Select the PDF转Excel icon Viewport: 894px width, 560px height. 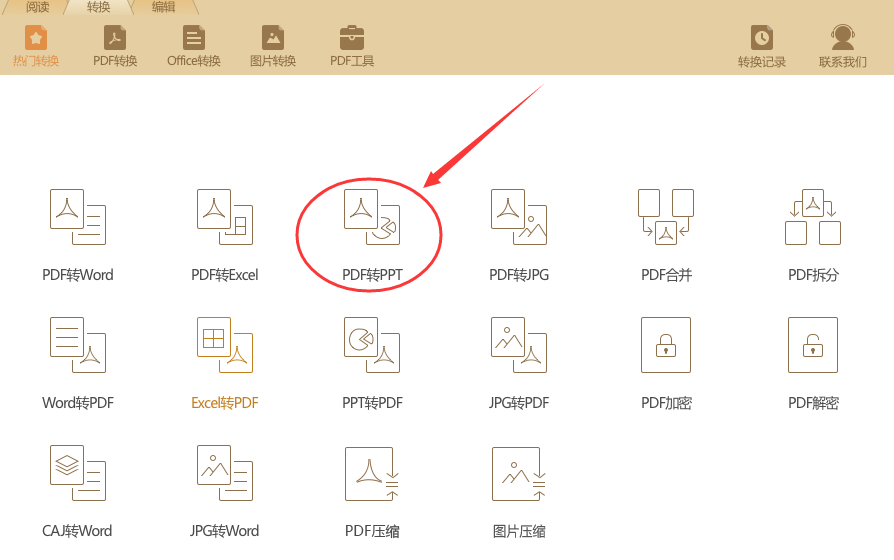225,235
